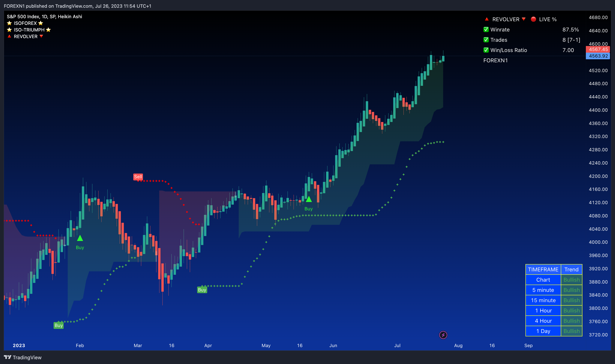Click the 4680.00 price axis label

(x=598, y=17)
